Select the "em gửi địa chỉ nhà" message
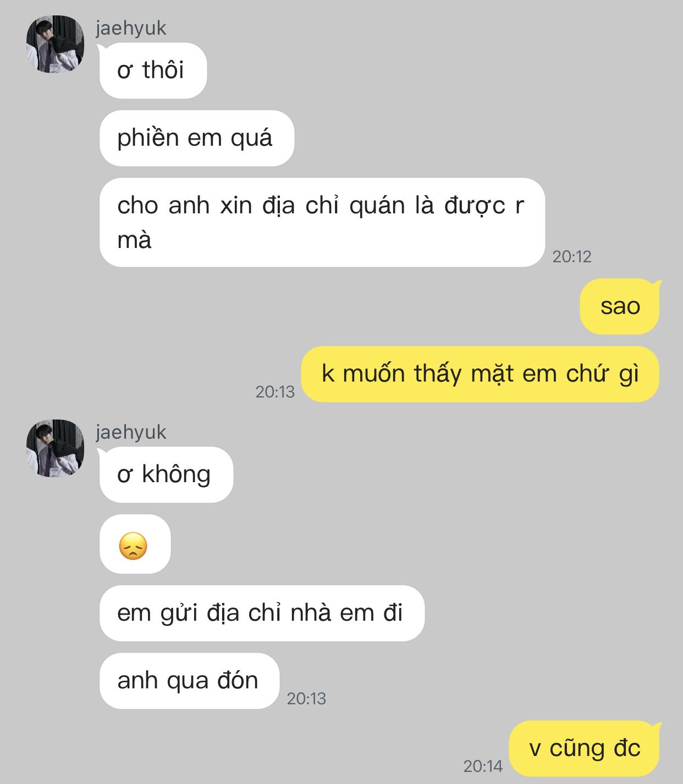Screen dimensions: 683x784 [262, 613]
